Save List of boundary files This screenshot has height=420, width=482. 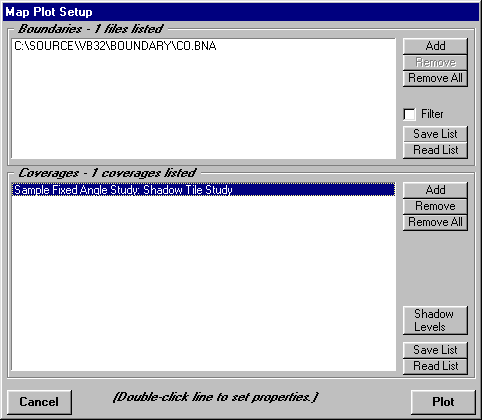click(435, 134)
